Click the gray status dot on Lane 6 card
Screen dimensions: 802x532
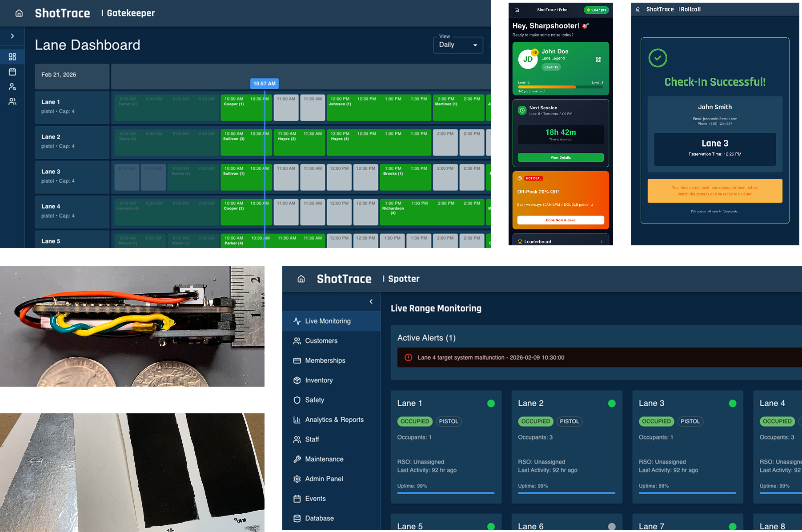[x=612, y=526]
